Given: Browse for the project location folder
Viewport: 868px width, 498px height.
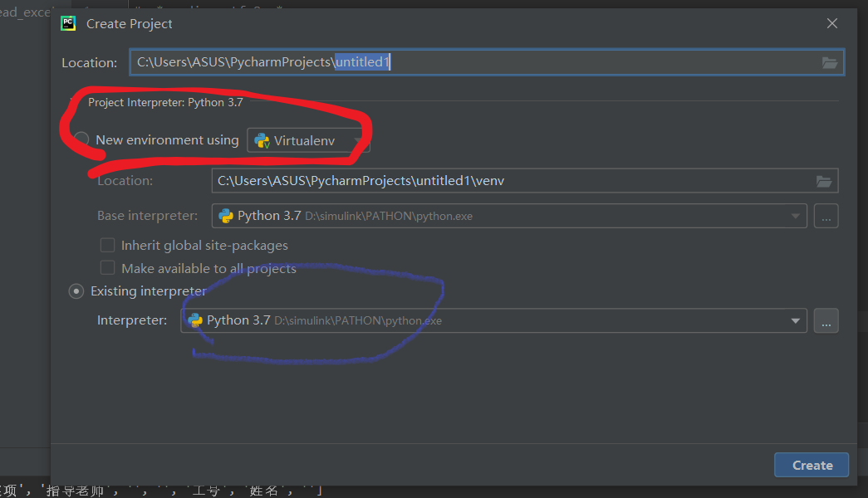Looking at the screenshot, I should [829, 62].
